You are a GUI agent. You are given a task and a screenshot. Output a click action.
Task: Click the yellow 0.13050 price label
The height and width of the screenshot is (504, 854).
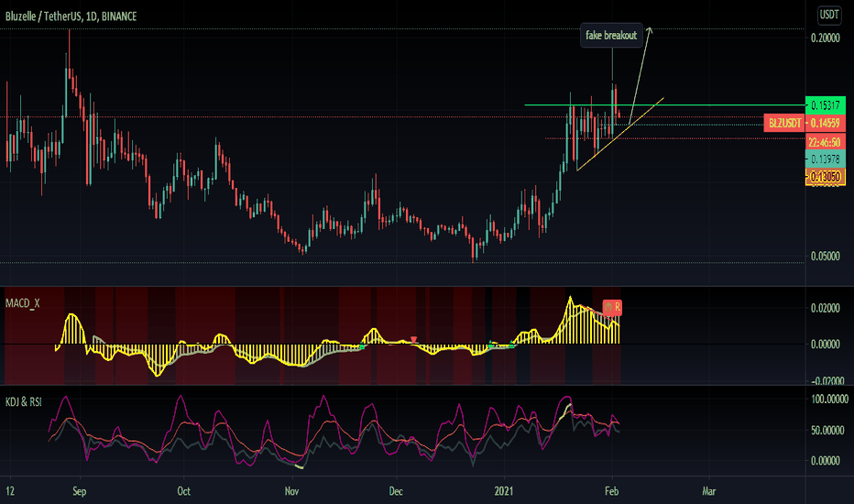coord(825,177)
